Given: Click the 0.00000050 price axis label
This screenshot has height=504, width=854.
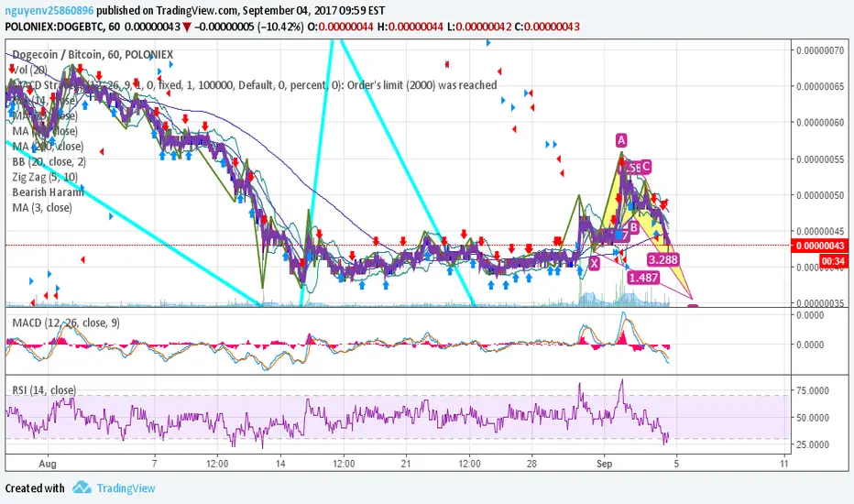Looking at the screenshot, I should (x=820, y=195).
